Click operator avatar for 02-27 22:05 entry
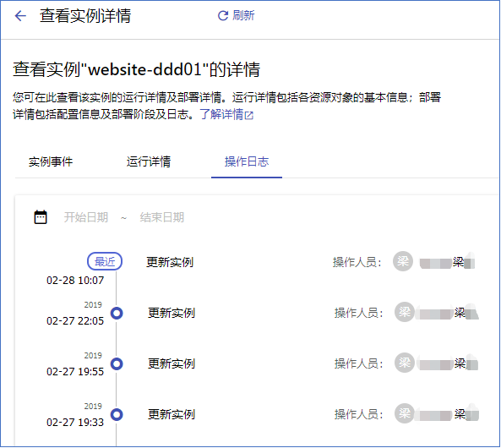This screenshot has width=501, height=448. point(405,312)
